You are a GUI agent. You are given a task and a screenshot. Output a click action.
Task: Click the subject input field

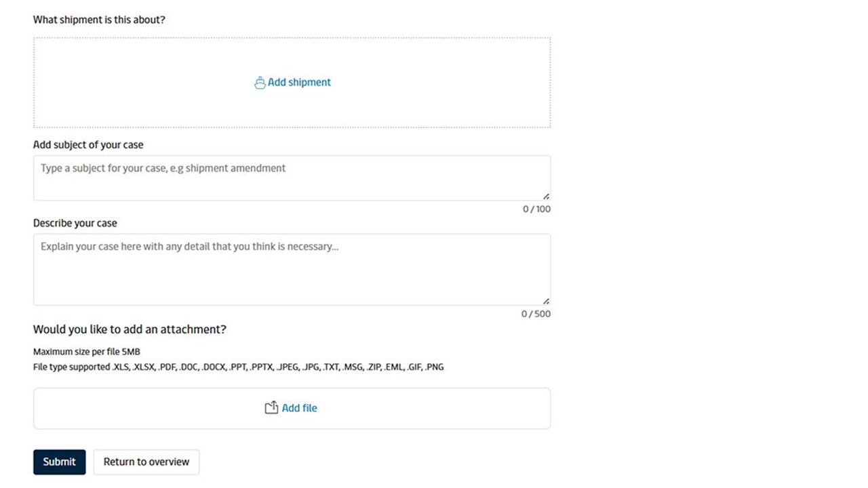tap(292, 176)
